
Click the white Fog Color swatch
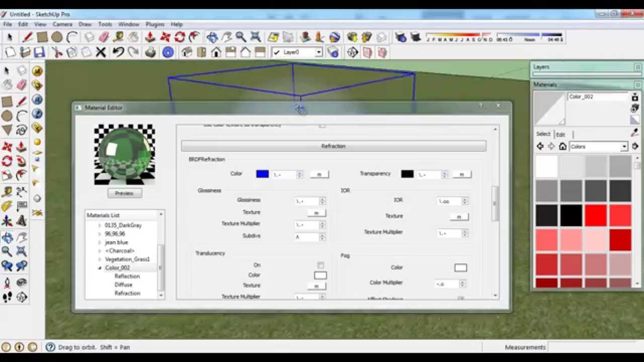coord(460,267)
